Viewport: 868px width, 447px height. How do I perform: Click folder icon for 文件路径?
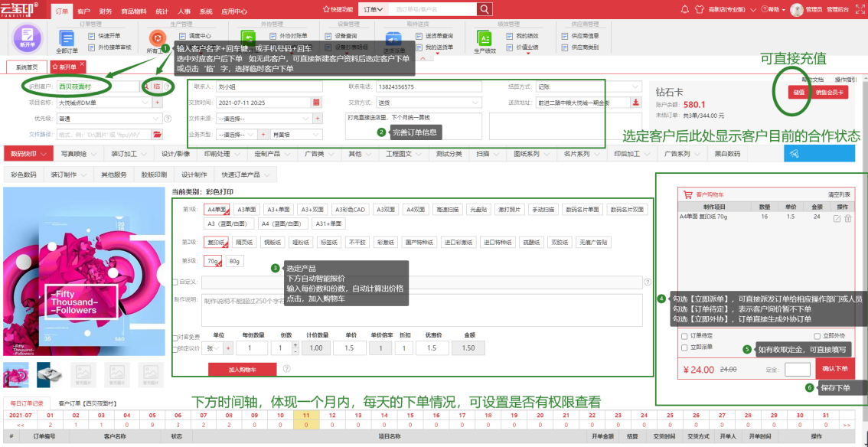point(157,135)
